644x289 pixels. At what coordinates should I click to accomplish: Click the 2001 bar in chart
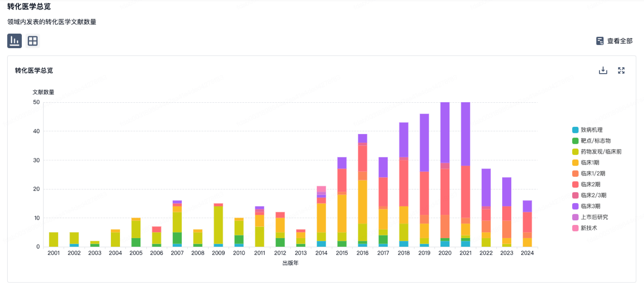point(54,239)
